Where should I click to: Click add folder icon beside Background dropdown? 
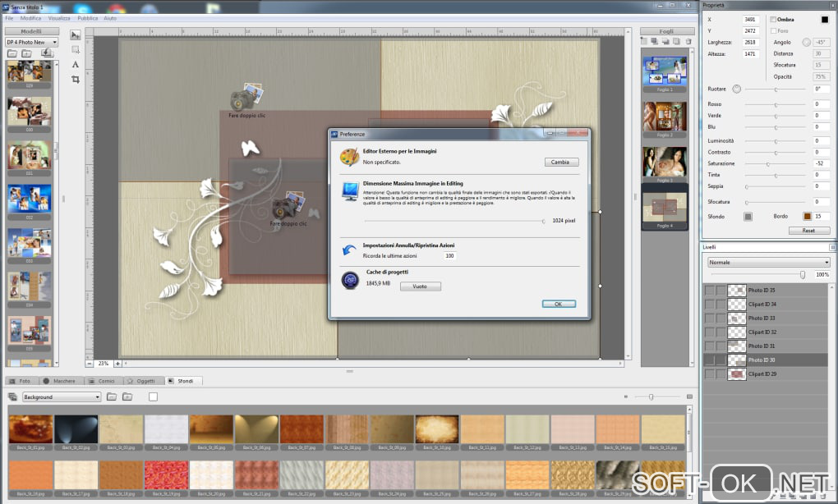127,396
